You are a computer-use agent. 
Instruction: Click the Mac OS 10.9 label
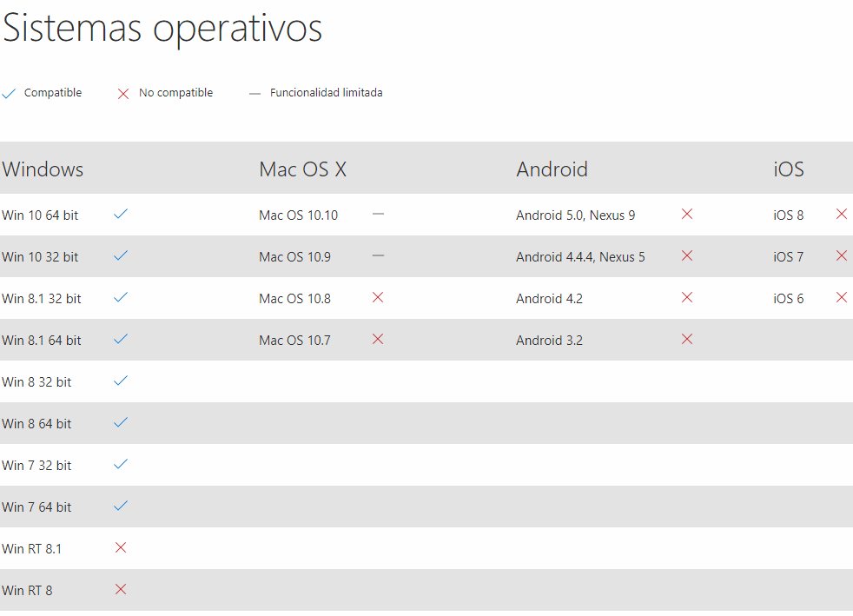click(x=294, y=257)
